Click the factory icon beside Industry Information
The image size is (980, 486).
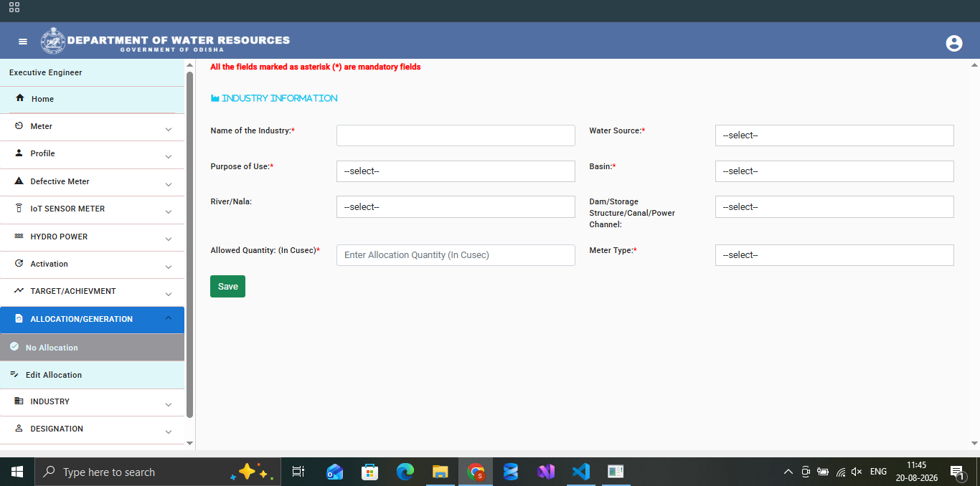coord(215,98)
